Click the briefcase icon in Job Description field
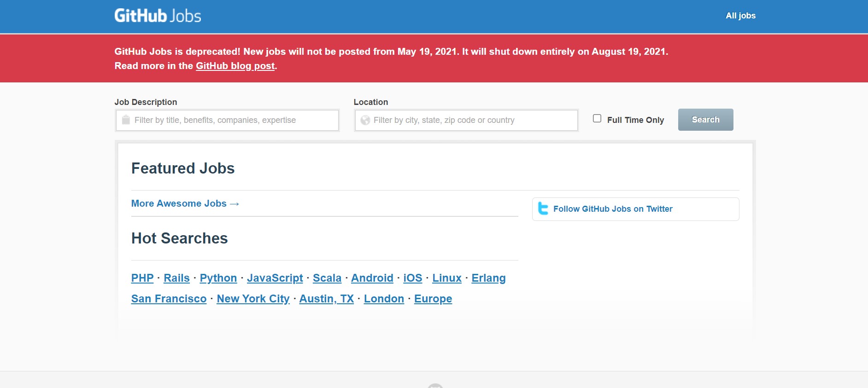The image size is (868, 388). pyautogui.click(x=126, y=120)
